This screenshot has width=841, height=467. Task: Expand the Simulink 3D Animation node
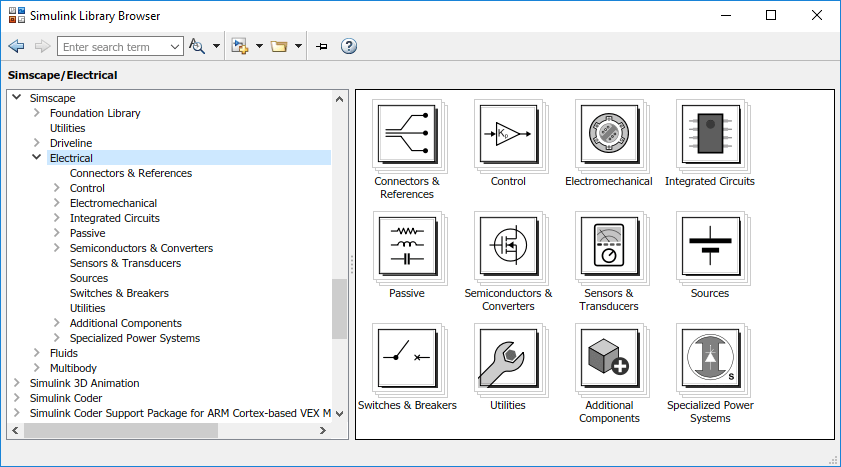[x=17, y=383]
